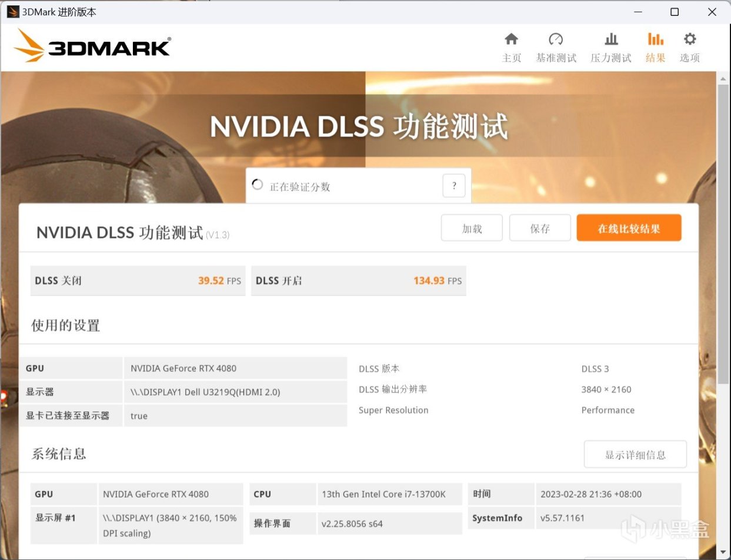Viewport: 731px width, 560px height.
Task: Click the NVIDIA DLSS 功能测试 result title
Action: click(119, 233)
